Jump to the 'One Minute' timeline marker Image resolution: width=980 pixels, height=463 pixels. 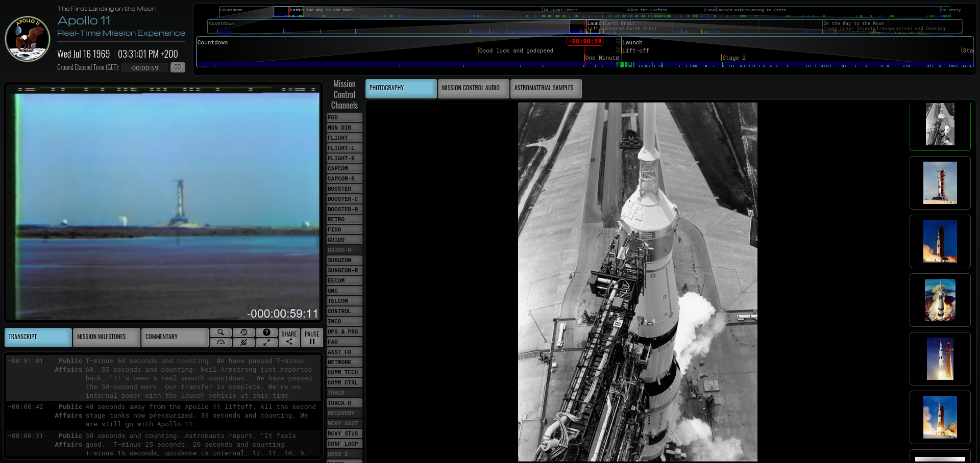(x=602, y=58)
